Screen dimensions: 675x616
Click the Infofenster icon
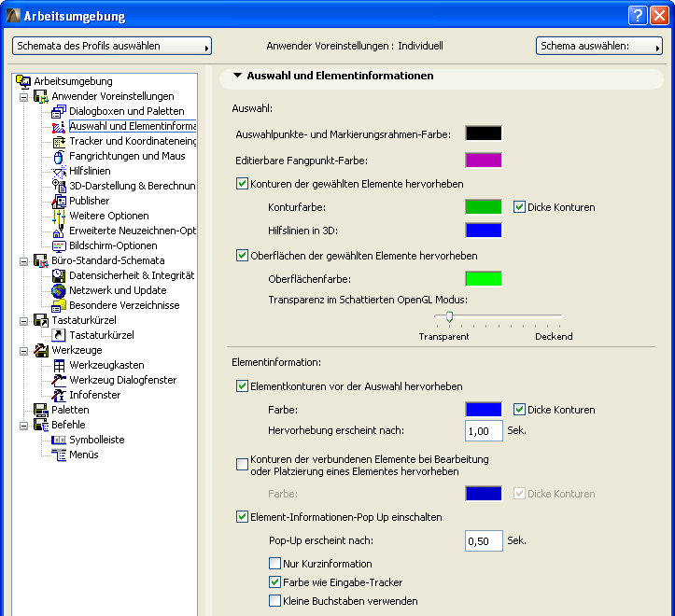click(59, 395)
